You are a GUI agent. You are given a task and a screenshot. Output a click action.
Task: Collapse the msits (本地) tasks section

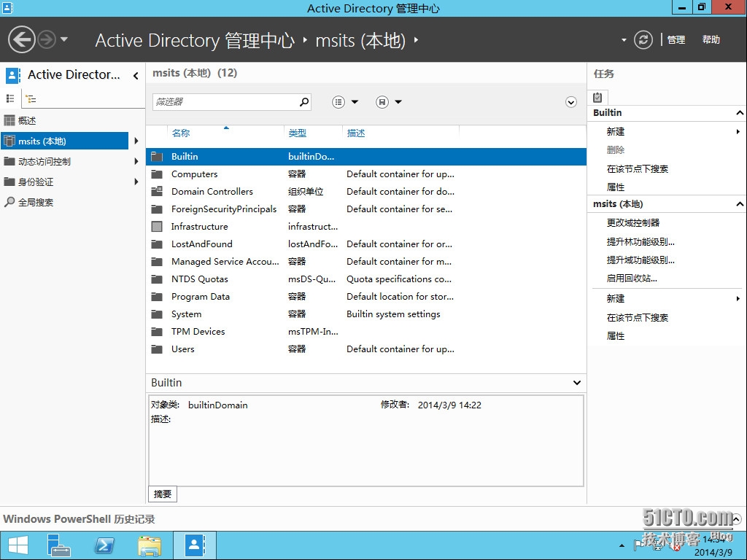[740, 204]
